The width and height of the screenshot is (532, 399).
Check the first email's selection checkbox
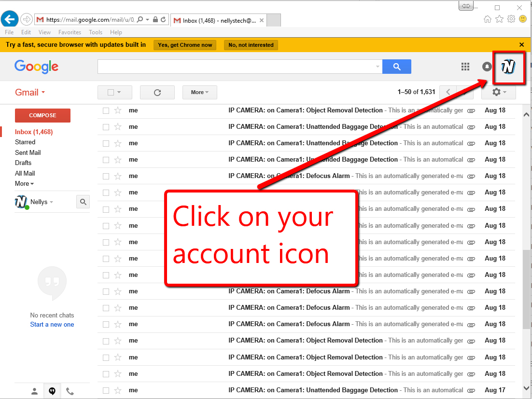coord(106,110)
